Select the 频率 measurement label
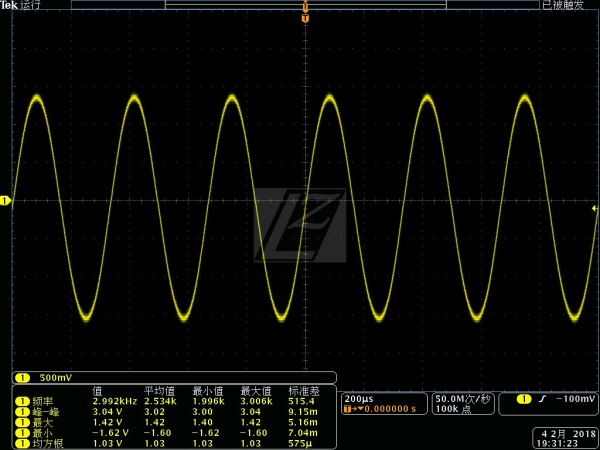Viewport: 600px width, 450px height. [x=42, y=401]
